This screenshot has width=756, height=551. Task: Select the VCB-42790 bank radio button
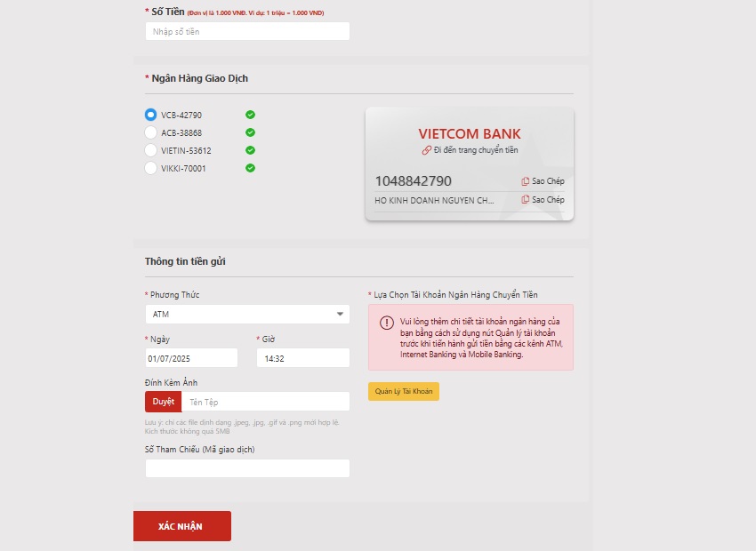pos(150,115)
